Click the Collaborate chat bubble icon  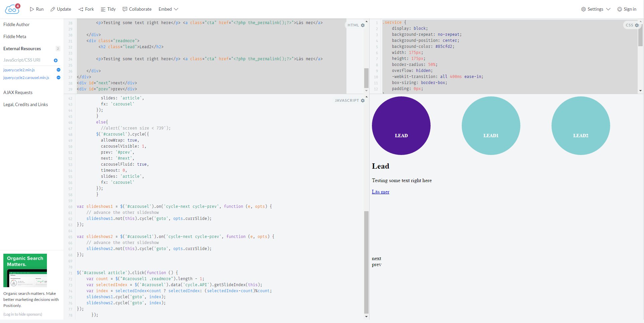click(125, 9)
